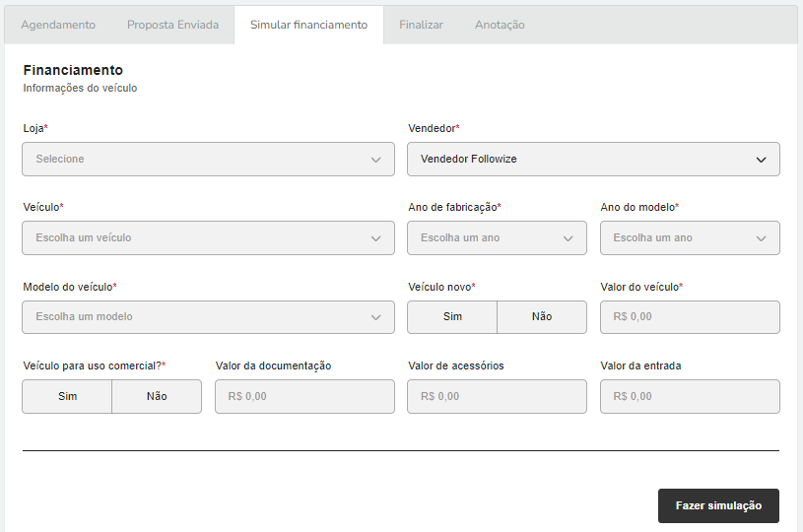This screenshot has height=532, width=803.
Task: Click the Fazer simulação button
Action: click(718, 505)
